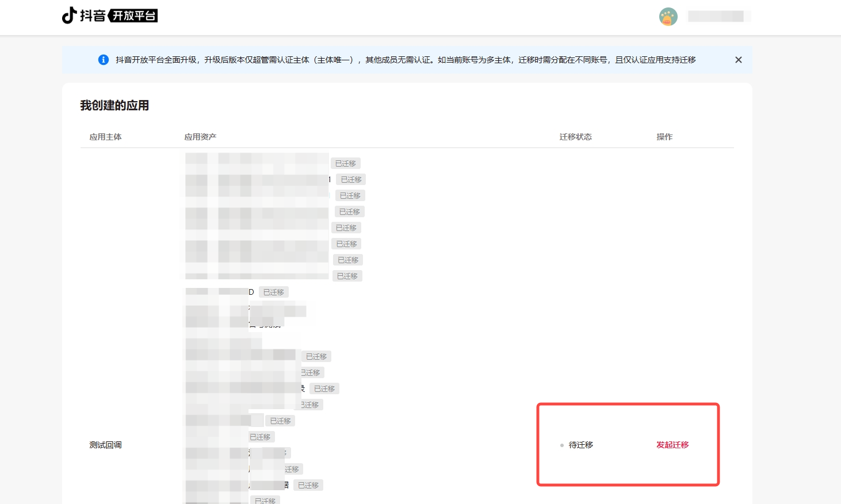Click the topmost 已迁移 tag

click(x=346, y=164)
